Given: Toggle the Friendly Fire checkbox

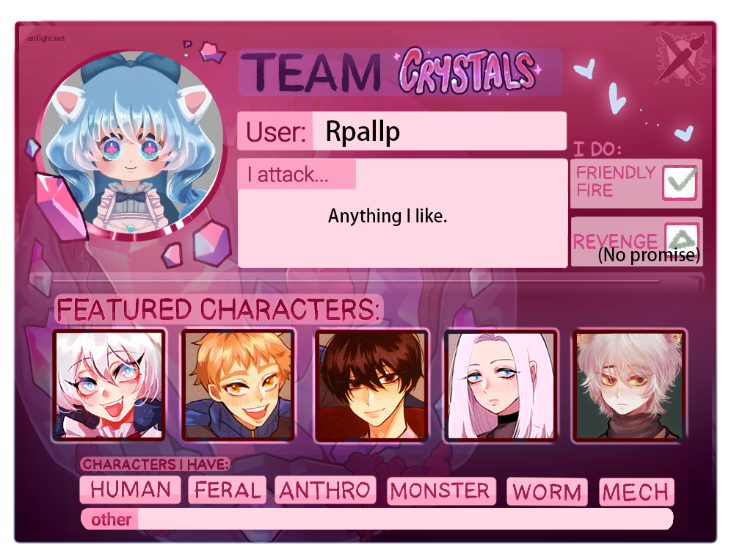Looking at the screenshot, I should (680, 183).
